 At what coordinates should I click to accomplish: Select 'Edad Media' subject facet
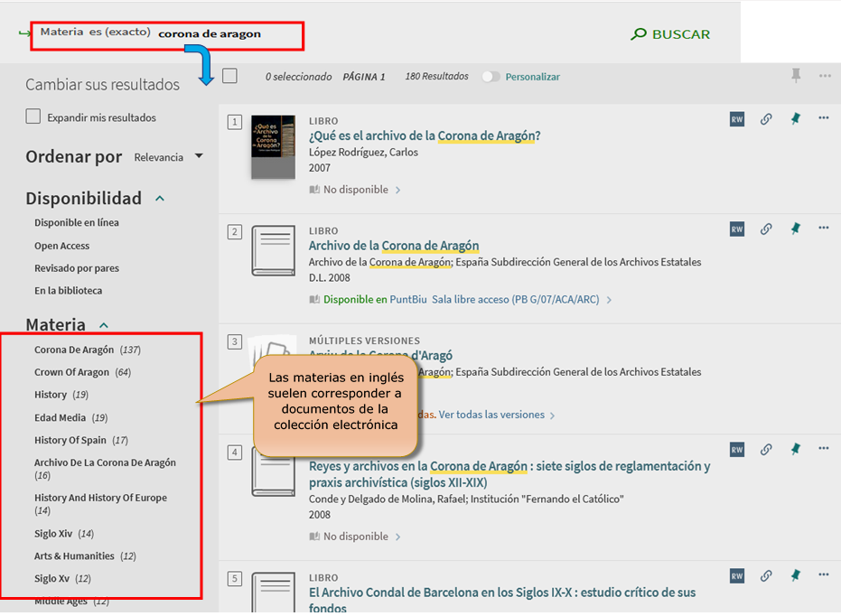click(61, 417)
